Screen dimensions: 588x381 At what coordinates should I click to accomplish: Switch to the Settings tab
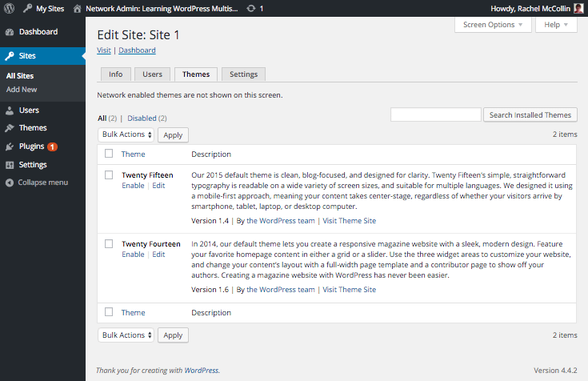pyautogui.click(x=244, y=74)
